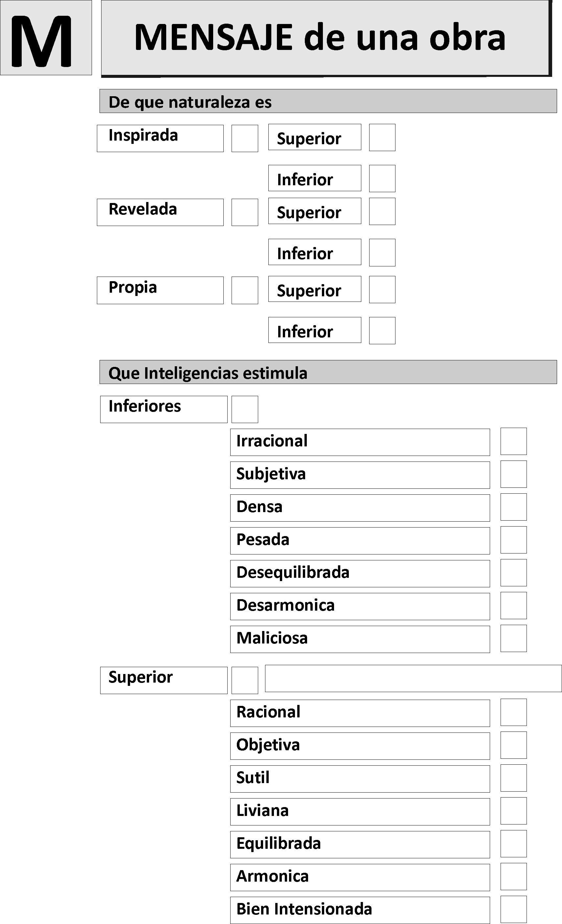Check the box next to Inspirada

click(x=244, y=138)
